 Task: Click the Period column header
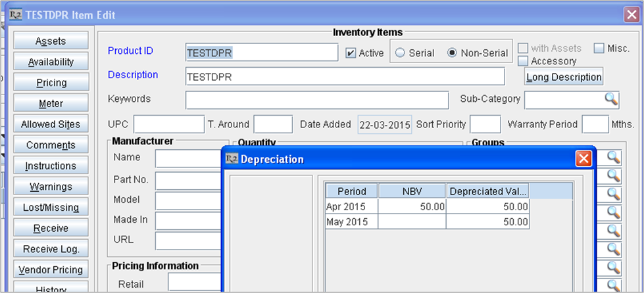click(351, 191)
